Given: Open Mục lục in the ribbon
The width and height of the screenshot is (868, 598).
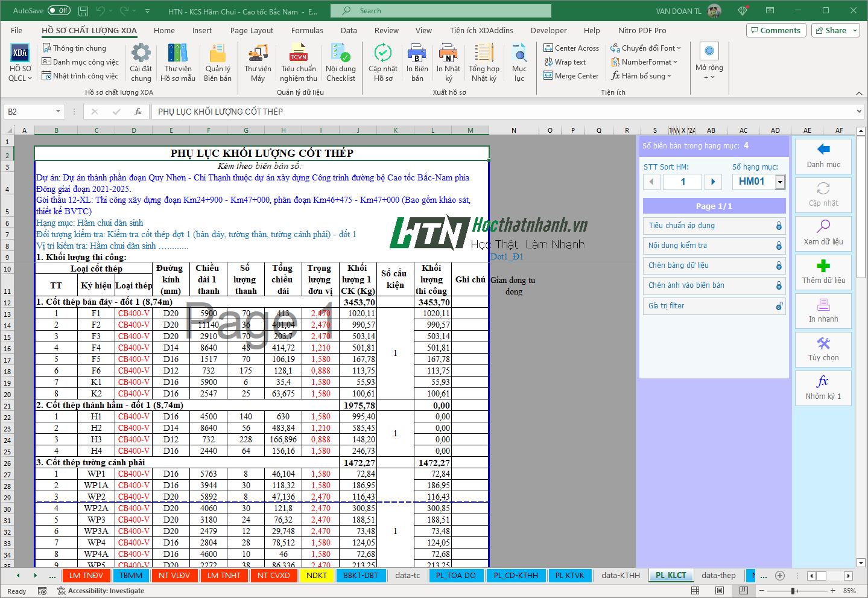Looking at the screenshot, I should [519, 62].
